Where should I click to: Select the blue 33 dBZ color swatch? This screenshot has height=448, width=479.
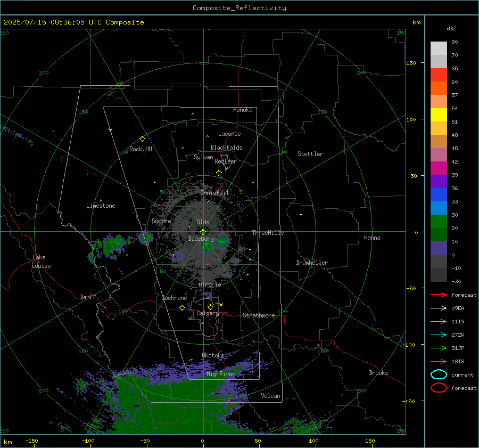[439, 195]
